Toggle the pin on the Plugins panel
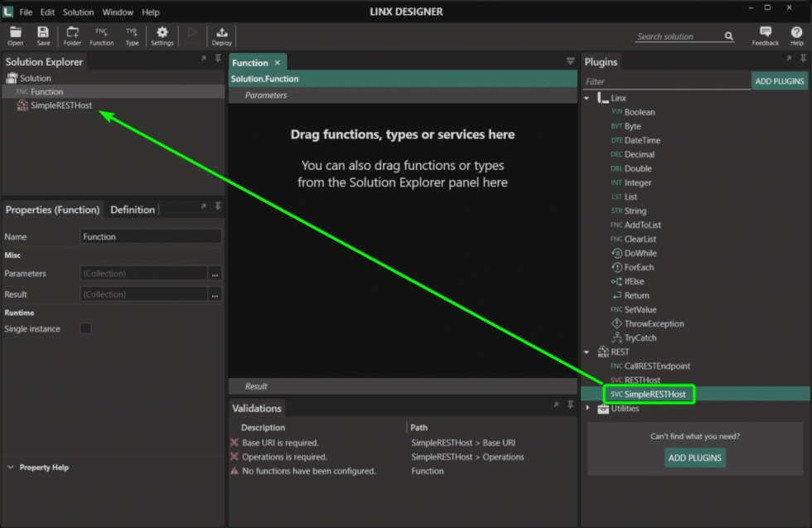This screenshot has height=528, width=812. click(x=802, y=58)
